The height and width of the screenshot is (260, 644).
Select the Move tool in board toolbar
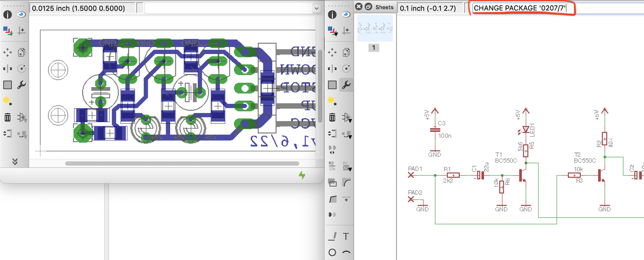[x=8, y=52]
